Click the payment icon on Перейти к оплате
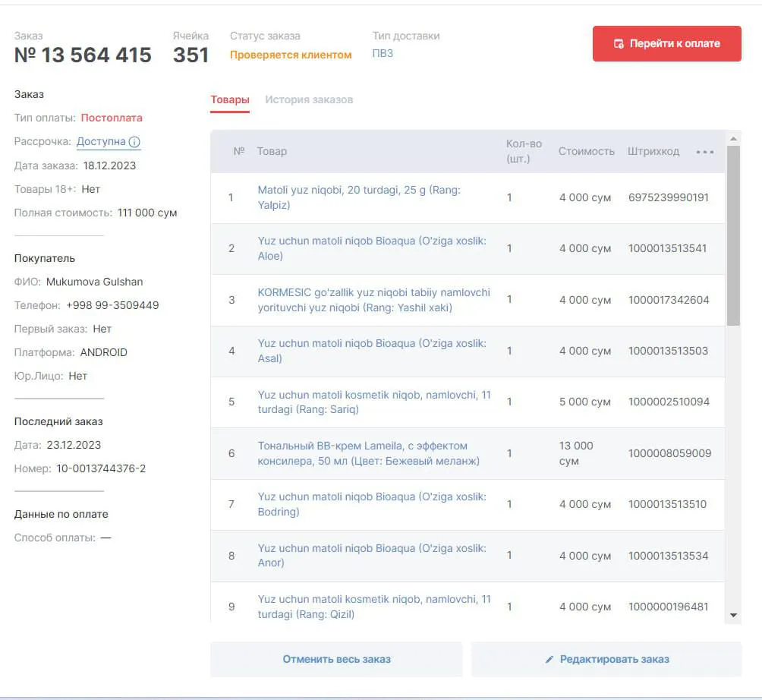The width and height of the screenshot is (762, 700). click(619, 44)
